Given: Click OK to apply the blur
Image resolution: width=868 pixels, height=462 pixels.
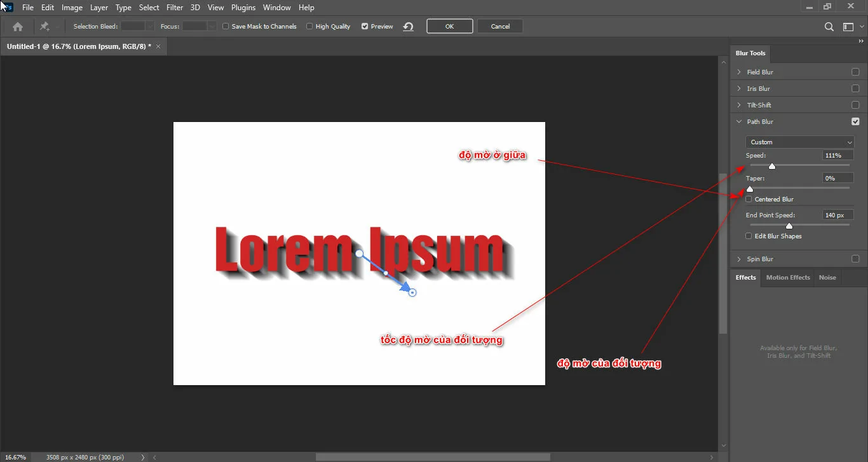Looking at the screenshot, I should [449, 26].
